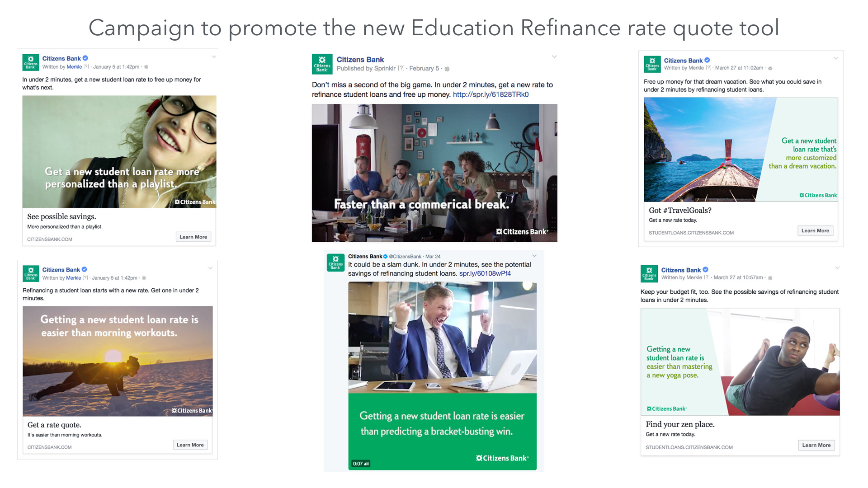The width and height of the screenshot is (868, 488).
Task: Open options chevron on morning workouts post
Action: pyautogui.click(x=210, y=268)
